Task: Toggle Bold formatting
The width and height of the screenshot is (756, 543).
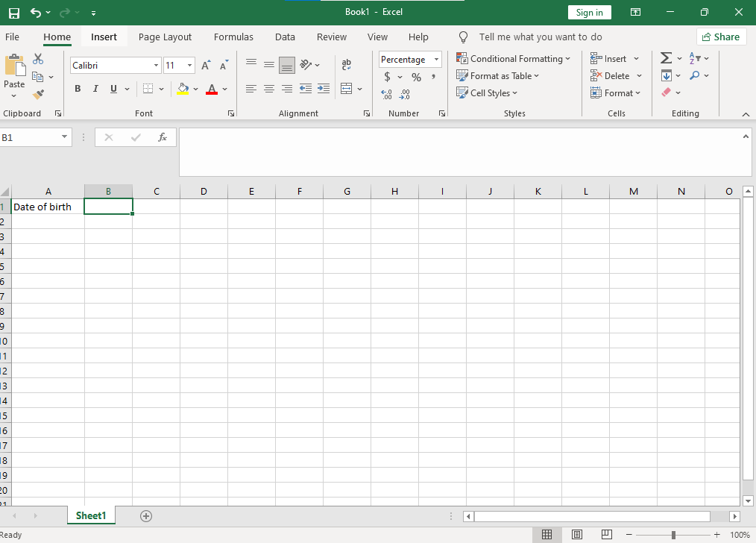Action: click(78, 89)
